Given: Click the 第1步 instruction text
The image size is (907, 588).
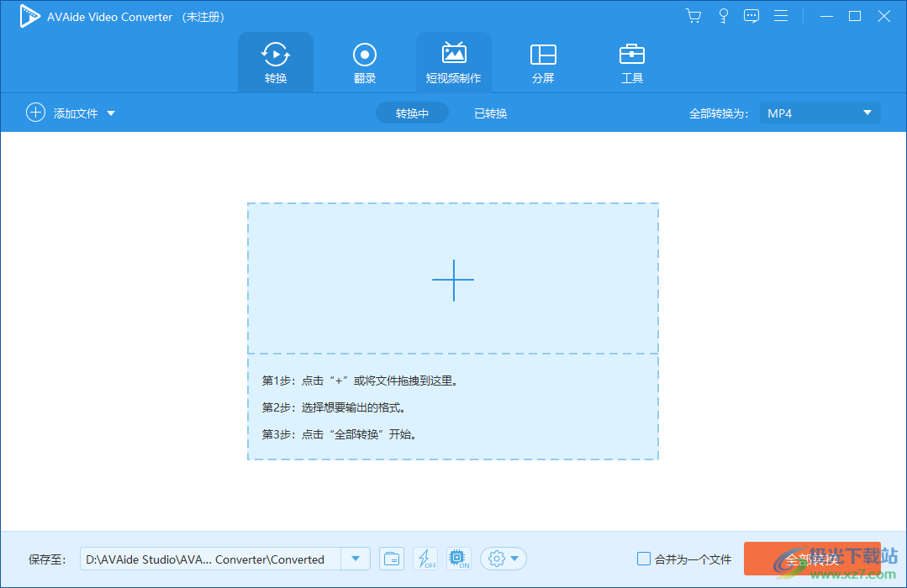Looking at the screenshot, I should pyautogui.click(x=360, y=381).
